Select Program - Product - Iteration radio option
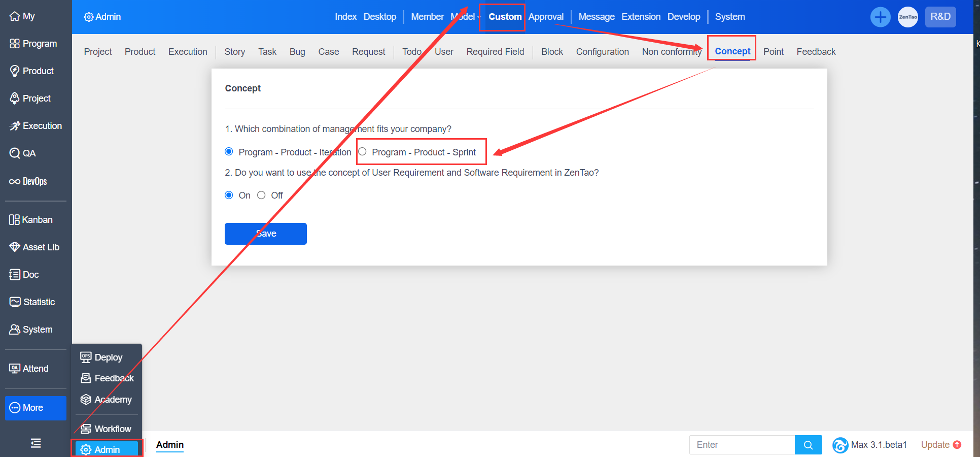The width and height of the screenshot is (980, 457). (229, 152)
